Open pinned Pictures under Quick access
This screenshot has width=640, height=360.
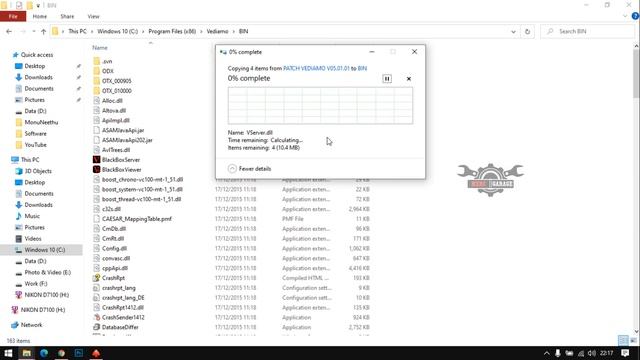pyautogui.click(x=34, y=100)
